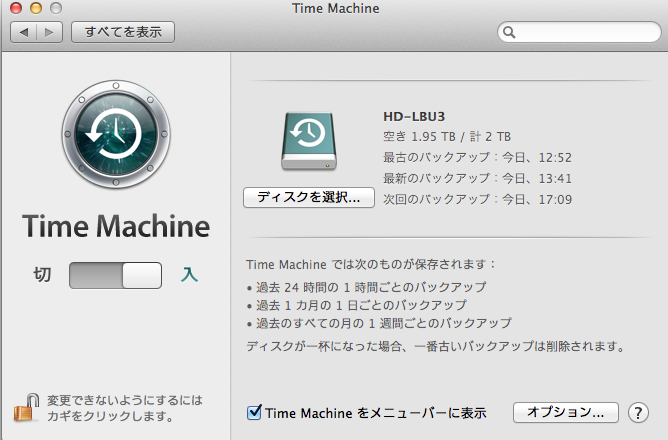The height and width of the screenshot is (440, 668).
Task: Go forward with the right arrow button
Action: click(49, 32)
